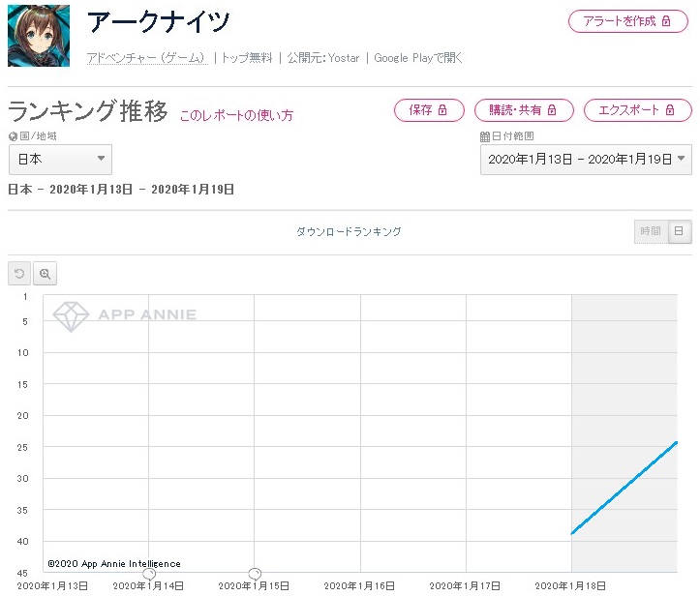Expand the date range dropdown
The width and height of the screenshot is (700, 596).
[x=586, y=160]
